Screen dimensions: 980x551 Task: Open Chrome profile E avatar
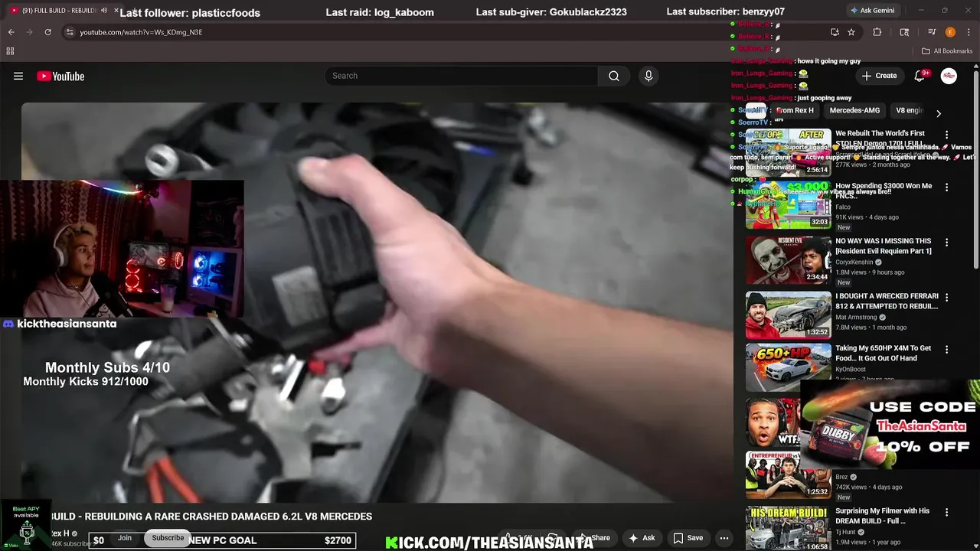(x=950, y=32)
